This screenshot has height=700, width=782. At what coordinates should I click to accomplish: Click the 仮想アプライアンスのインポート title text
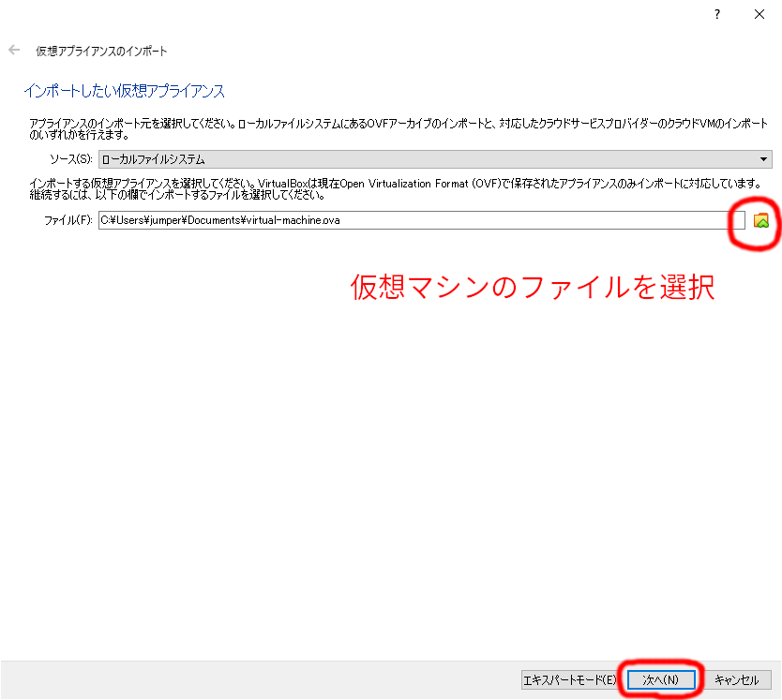pos(101,51)
